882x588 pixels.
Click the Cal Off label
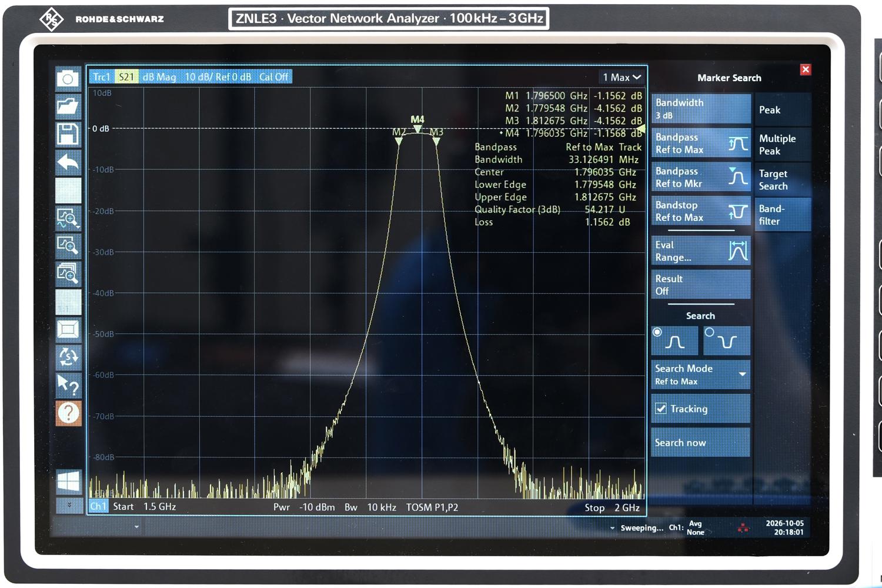273,77
